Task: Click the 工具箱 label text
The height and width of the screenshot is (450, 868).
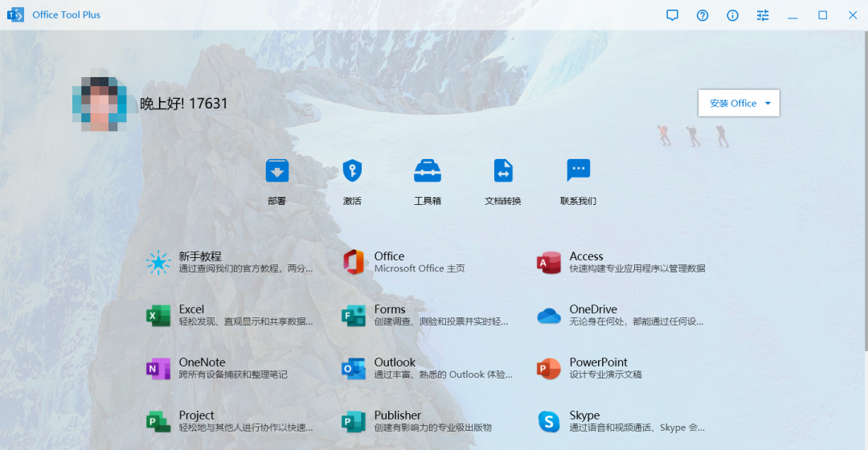Action: tap(428, 201)
